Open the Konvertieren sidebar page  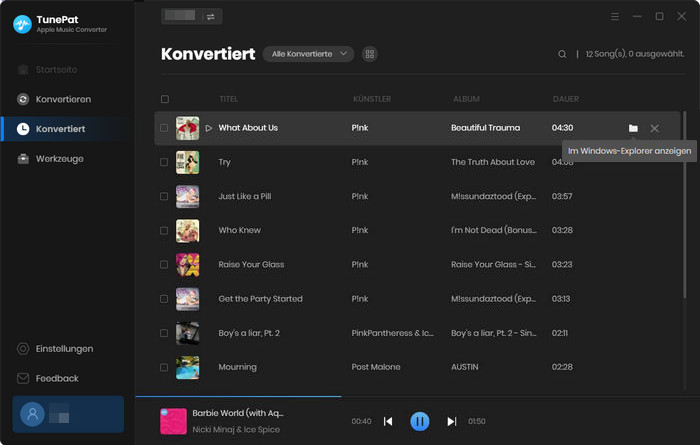point(54,99)
